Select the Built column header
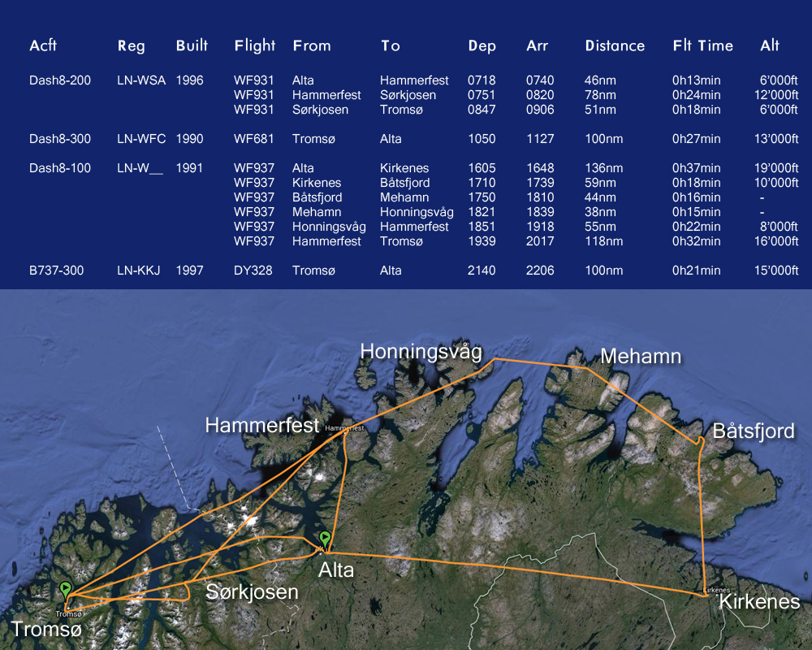 [192, 45]
